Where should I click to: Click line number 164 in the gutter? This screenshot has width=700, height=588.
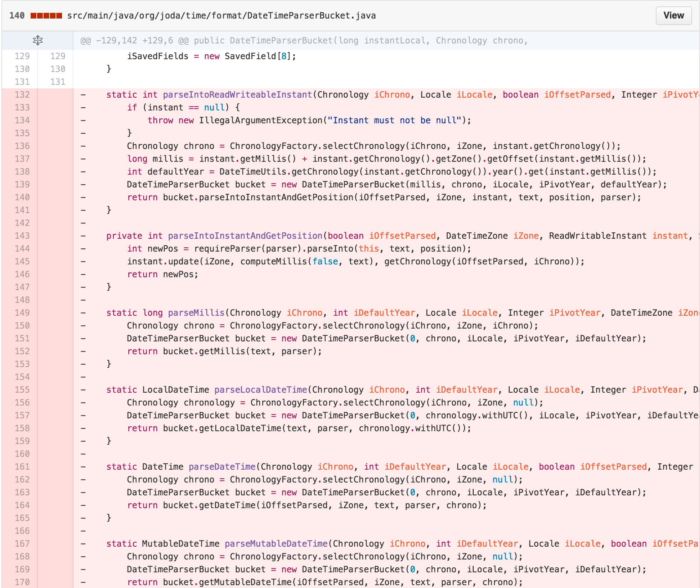[x=22, y=505]
